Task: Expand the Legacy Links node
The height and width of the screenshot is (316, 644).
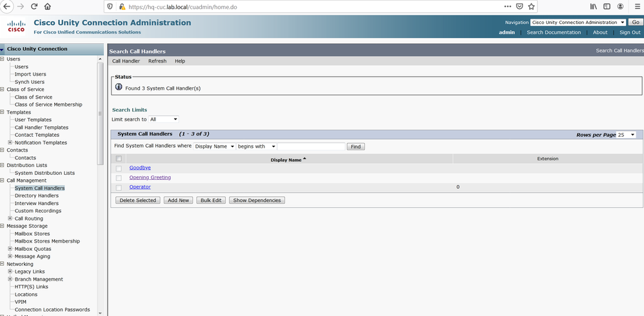Action: (x=10, y=272)
